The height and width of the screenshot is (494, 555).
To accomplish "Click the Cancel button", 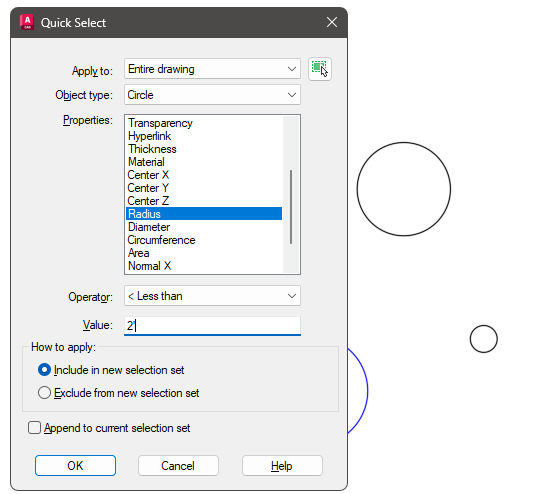I will tap(178, 466).
